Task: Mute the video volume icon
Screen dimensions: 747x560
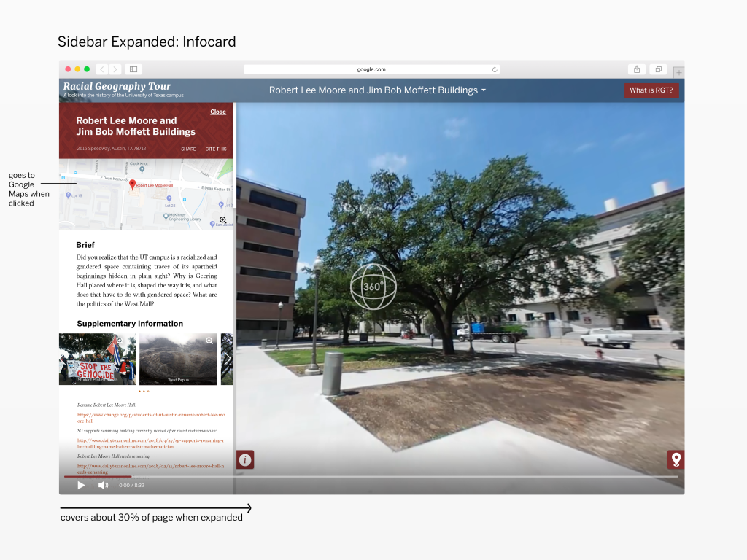Action: tap(103, 485)
